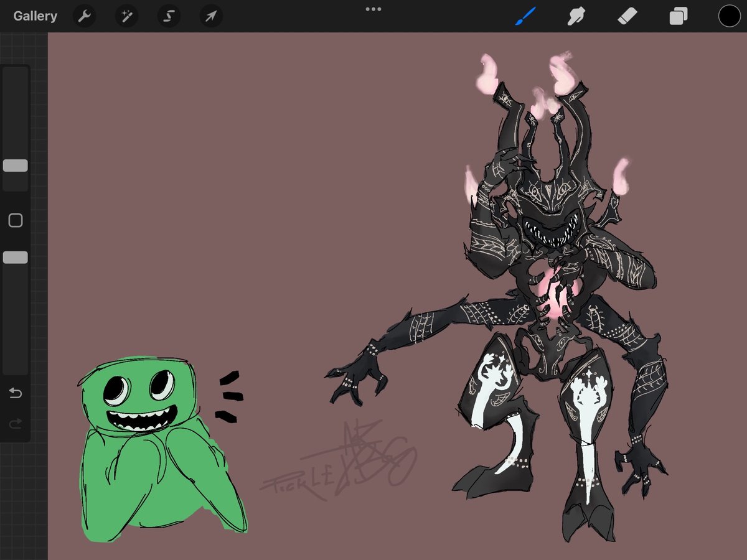Undo the last stroke
The image size is (747, 560).
point(15,393)
